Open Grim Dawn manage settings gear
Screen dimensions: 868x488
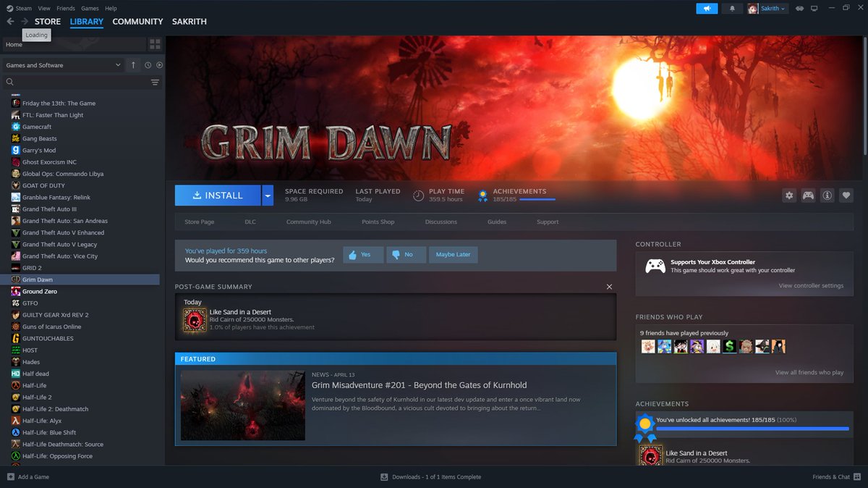click(x=789, y=195)
